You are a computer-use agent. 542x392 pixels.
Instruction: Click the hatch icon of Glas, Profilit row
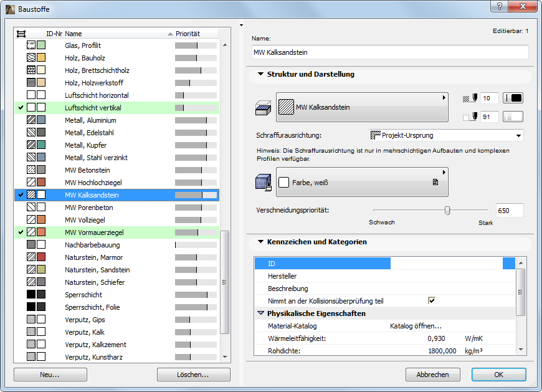click(x=31, y=45)
